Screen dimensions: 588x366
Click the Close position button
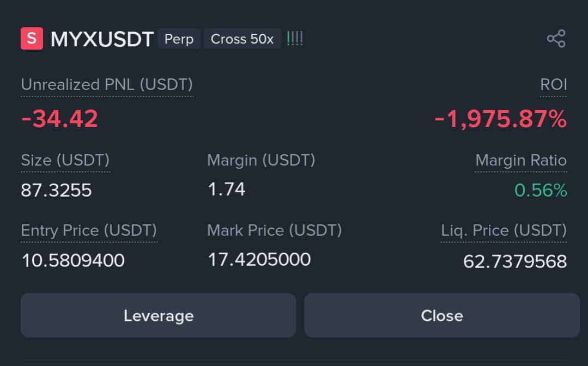point(442,315)
